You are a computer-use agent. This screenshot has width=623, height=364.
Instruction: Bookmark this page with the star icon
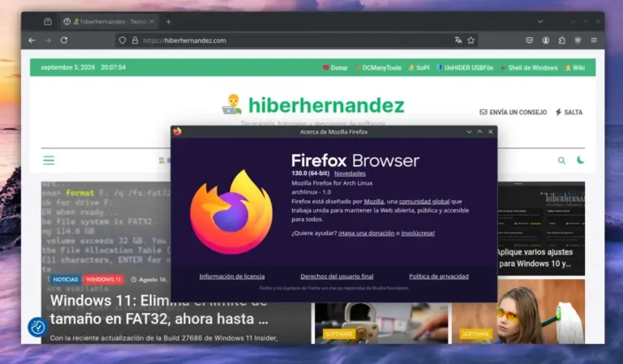click(470, 40)
